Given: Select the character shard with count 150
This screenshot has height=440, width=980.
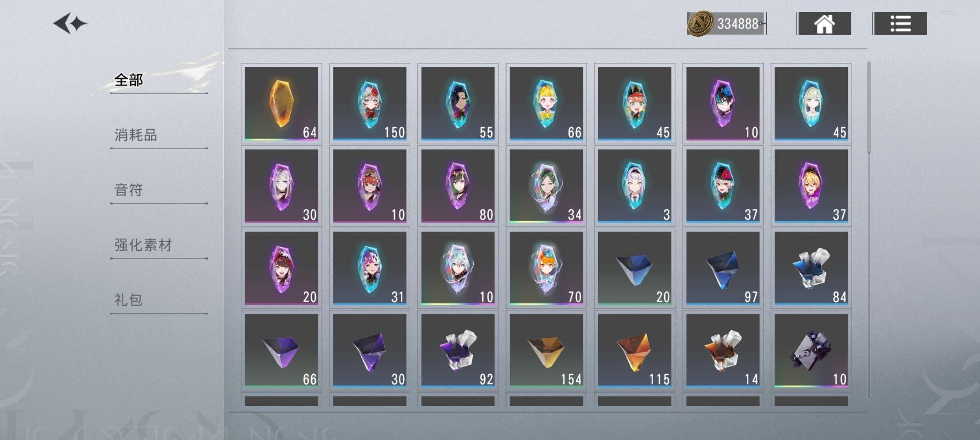Looking at the screenshot, I should [370, 103].
